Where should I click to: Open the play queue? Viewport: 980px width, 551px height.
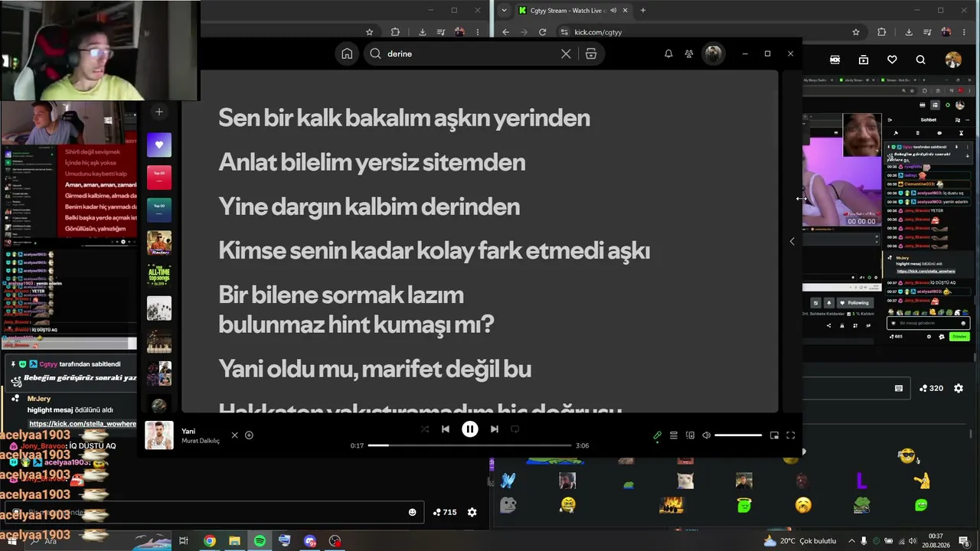[x=674, y=435]
